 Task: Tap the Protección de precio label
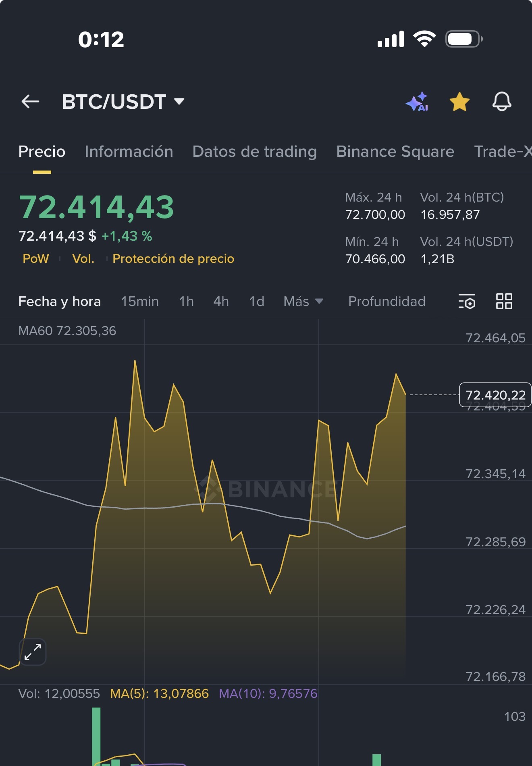[173, 258]
